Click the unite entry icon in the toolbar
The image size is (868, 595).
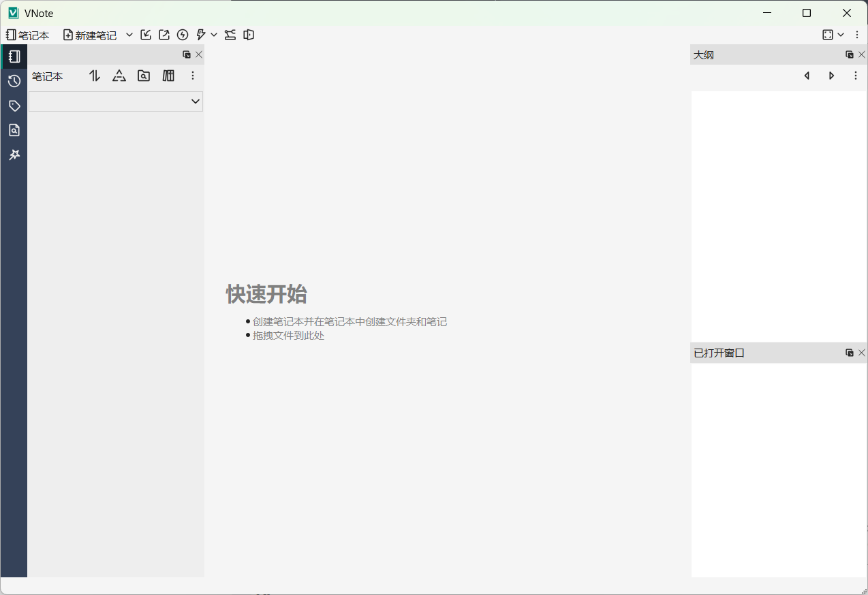pyautogui.click(x=249, y=35)
